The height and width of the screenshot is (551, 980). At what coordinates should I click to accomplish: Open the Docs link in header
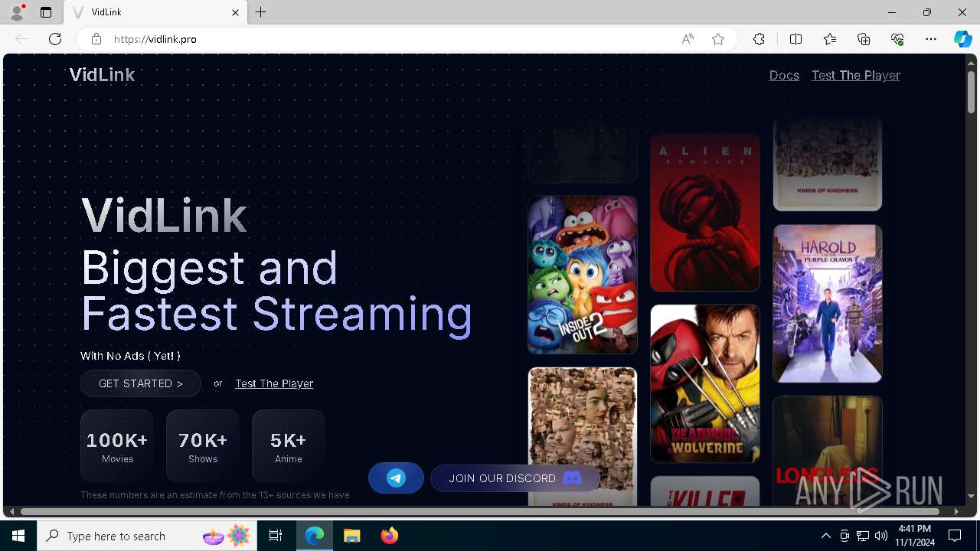tap(784, 75)
